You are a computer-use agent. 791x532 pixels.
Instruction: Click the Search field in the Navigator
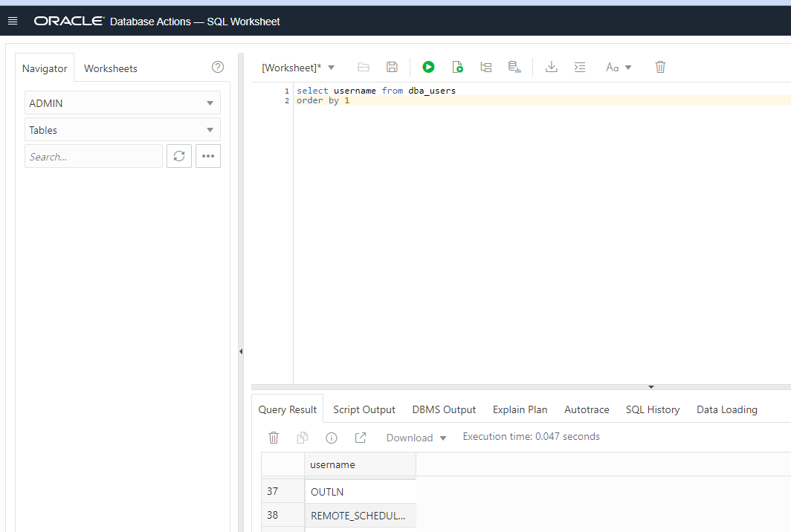click(93, 156)
